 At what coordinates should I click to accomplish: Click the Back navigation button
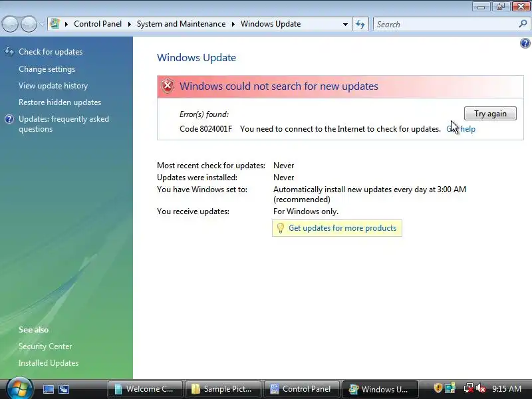pyautogui.click(x=10, y=24)
